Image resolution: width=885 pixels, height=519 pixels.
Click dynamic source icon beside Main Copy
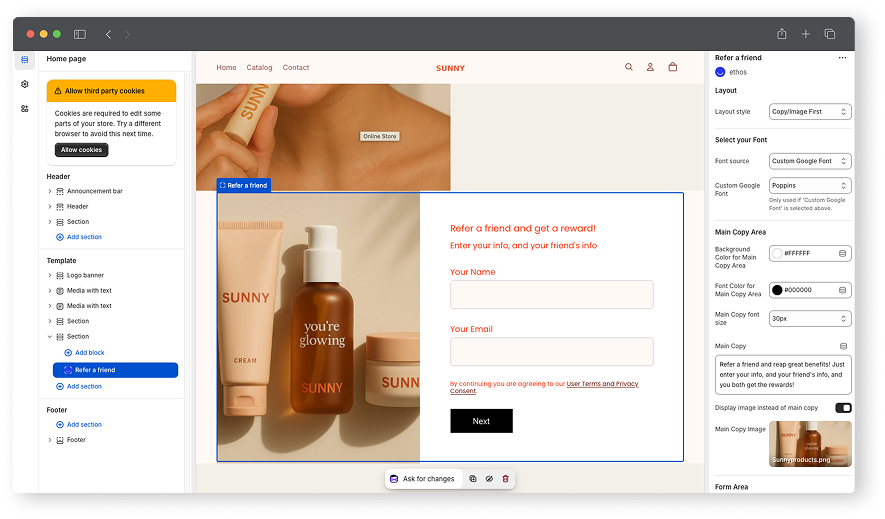[x=843, y=346]
